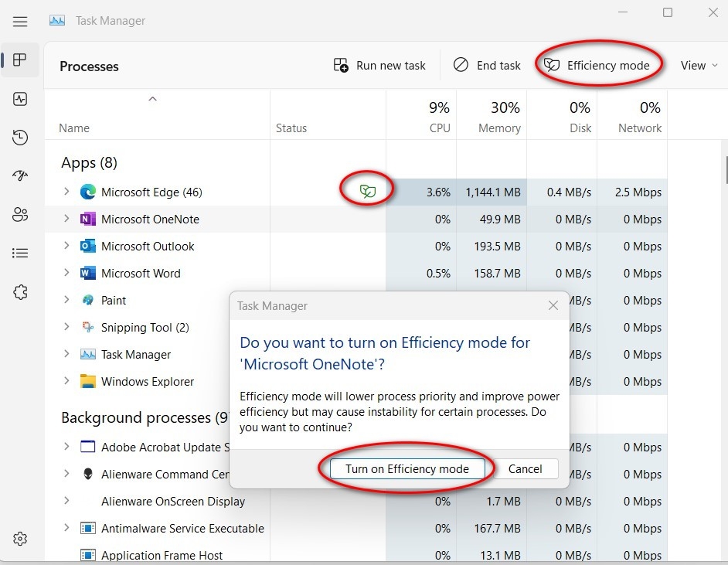
Task: Open the Services sidebar icon
Action: coord(19,291)
